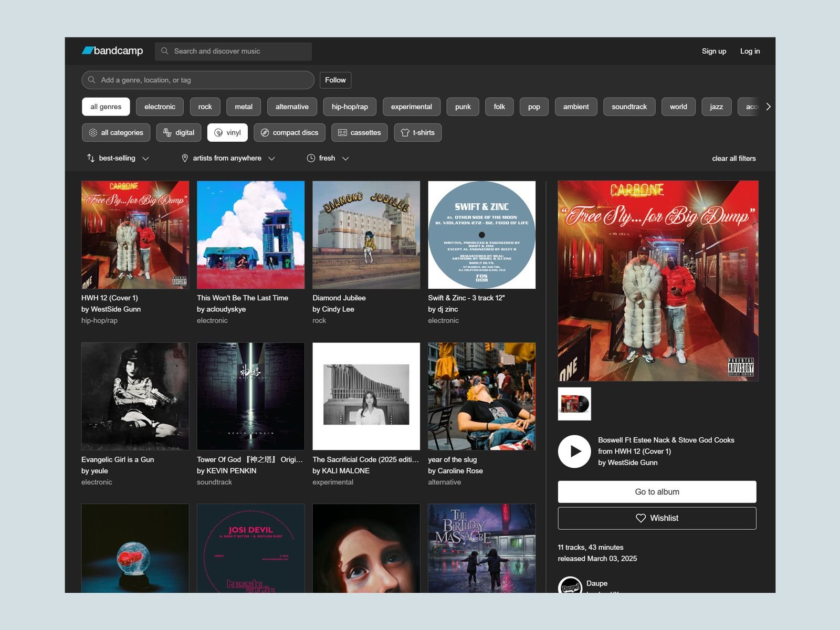Screen dimensions: 840x630
Task: Click the Go to album button
Action: pos(657,491)
